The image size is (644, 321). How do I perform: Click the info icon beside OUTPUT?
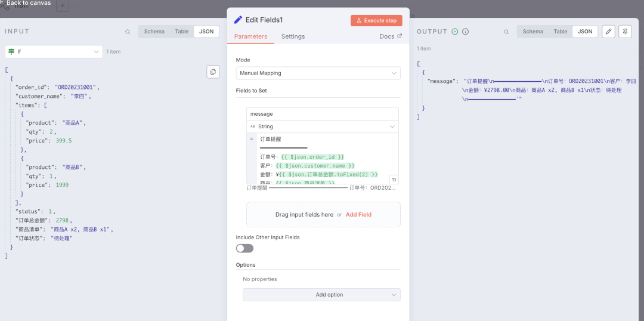pos(465,32)
